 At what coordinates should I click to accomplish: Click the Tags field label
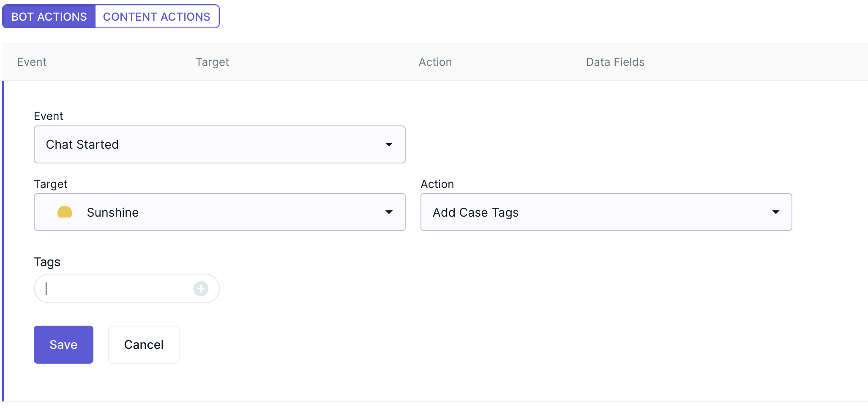coord(47,262)
